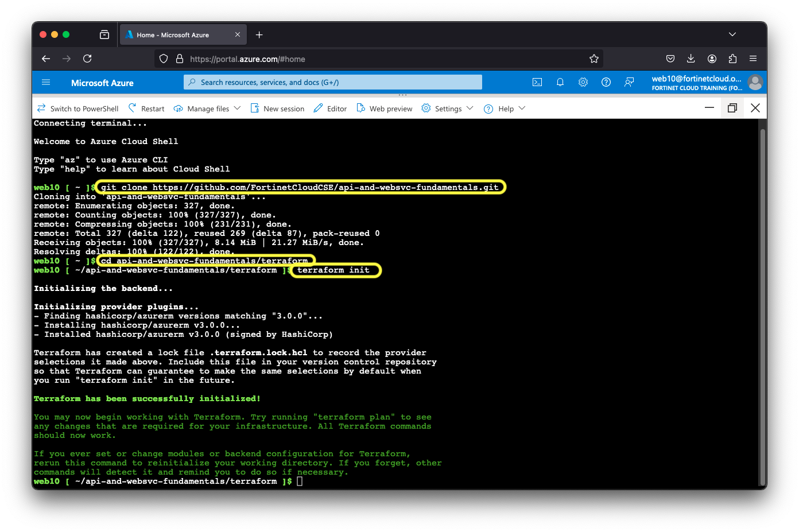799x532 pixels.
Task: Open the Azure portal hamburger menu
Action: point(46,83)
